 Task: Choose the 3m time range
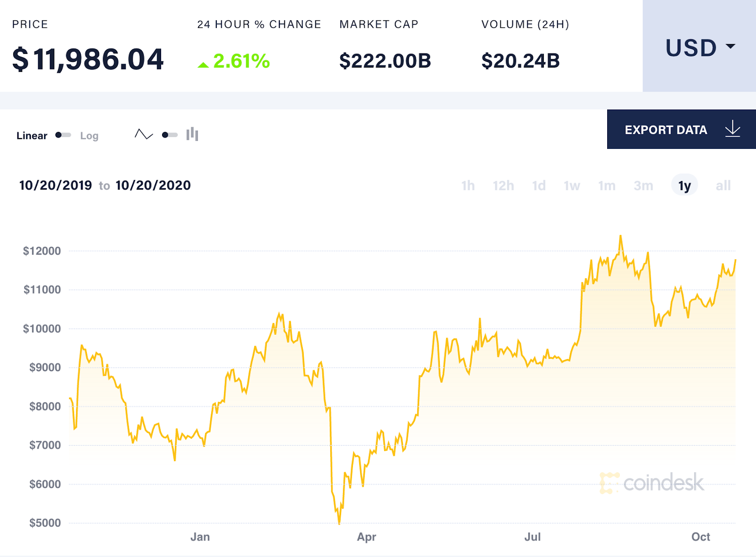(x=643, y=186)
